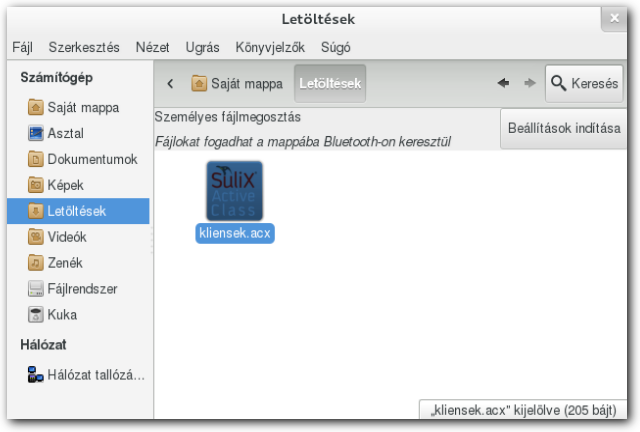Click the Kuka trash icon
This screenshot has height=432, width=640.
pyautogui.click(x=36, y=314)
